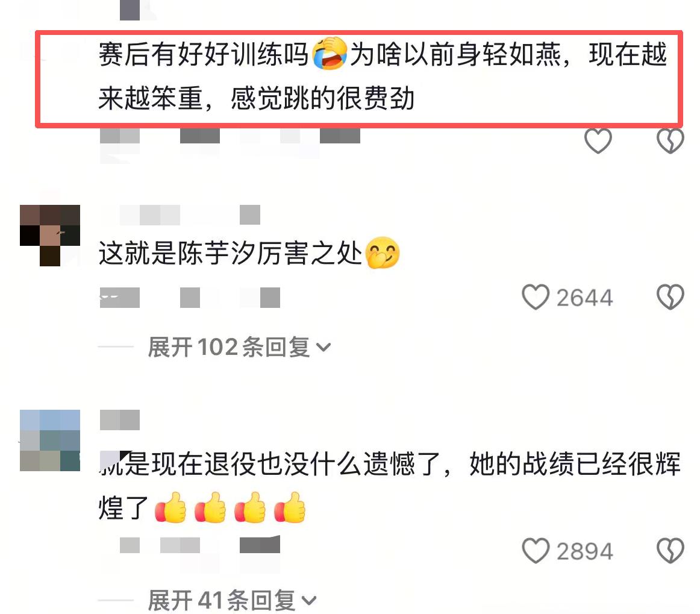Click the chevron next to 41条回复
The width and height of the screenshot is (700, 614).
[309, 601]
